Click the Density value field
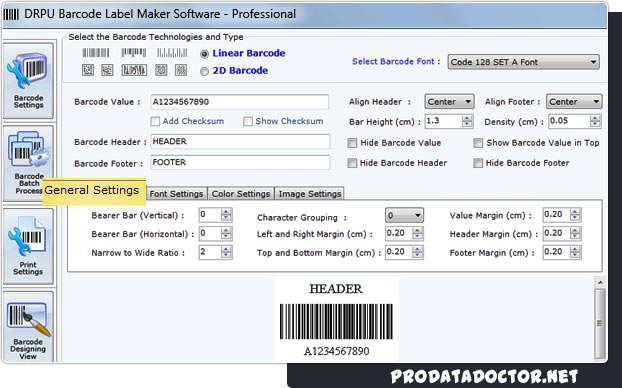 pos(569,121)
